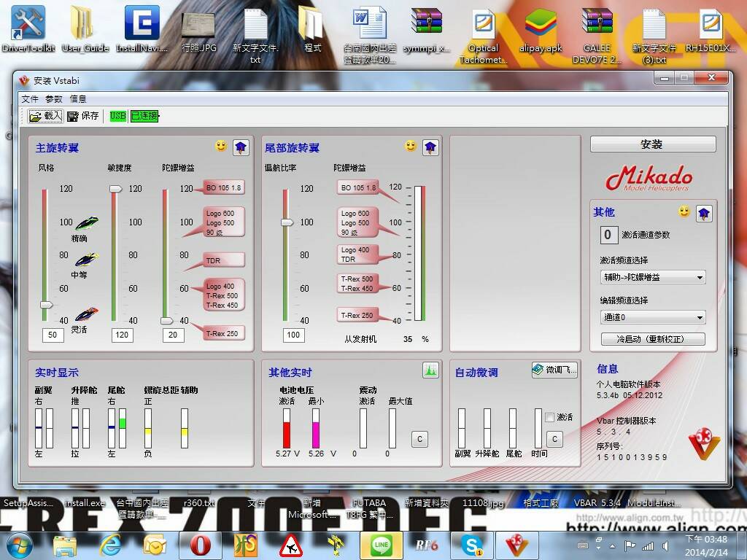
Task: Select the InstallNavi desktop icon
Action: click(x=142, y=28)
